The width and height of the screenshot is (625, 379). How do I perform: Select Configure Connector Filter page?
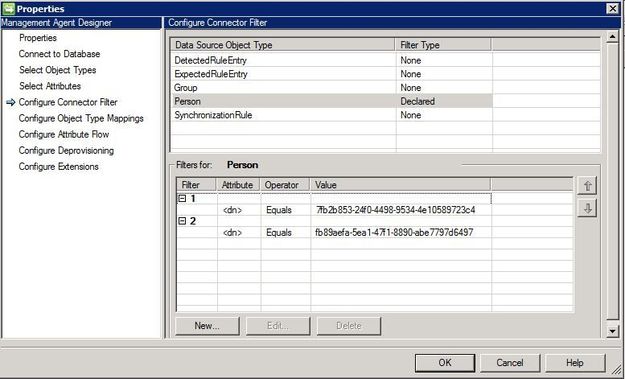[68, 102]
